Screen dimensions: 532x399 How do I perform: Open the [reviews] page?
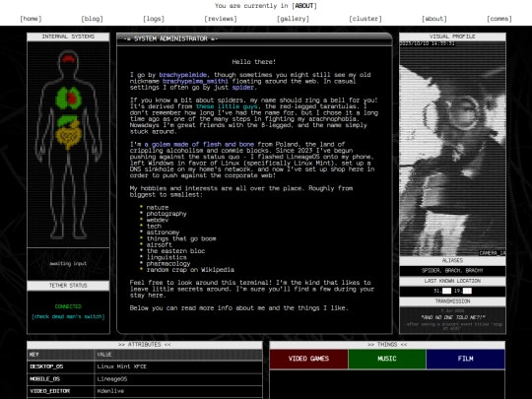pos(221,19)
